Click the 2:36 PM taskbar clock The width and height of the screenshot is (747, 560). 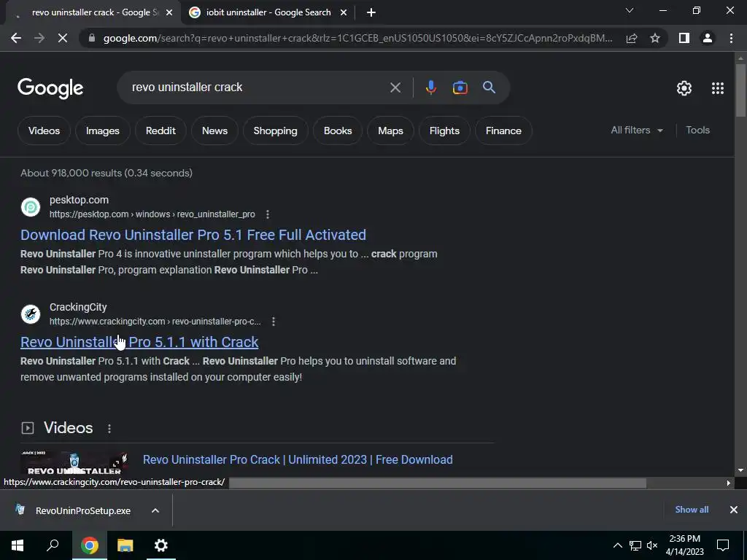[x=684, y=545]
